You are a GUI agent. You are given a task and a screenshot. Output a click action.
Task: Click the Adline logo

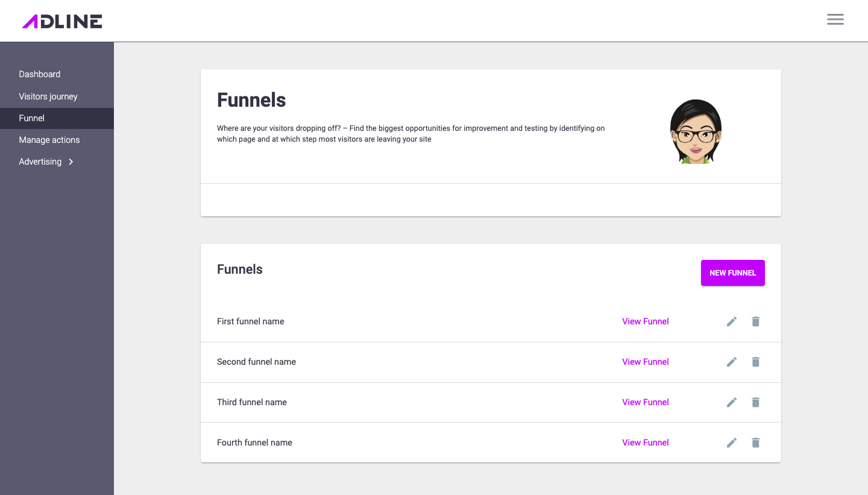click(x=62, y=22)
